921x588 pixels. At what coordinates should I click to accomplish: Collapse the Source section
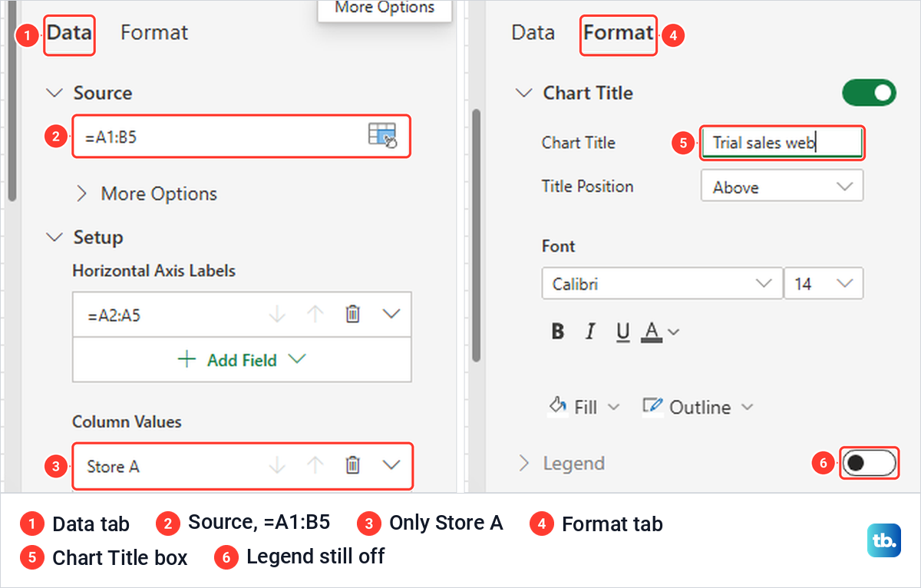pos(54,93)
